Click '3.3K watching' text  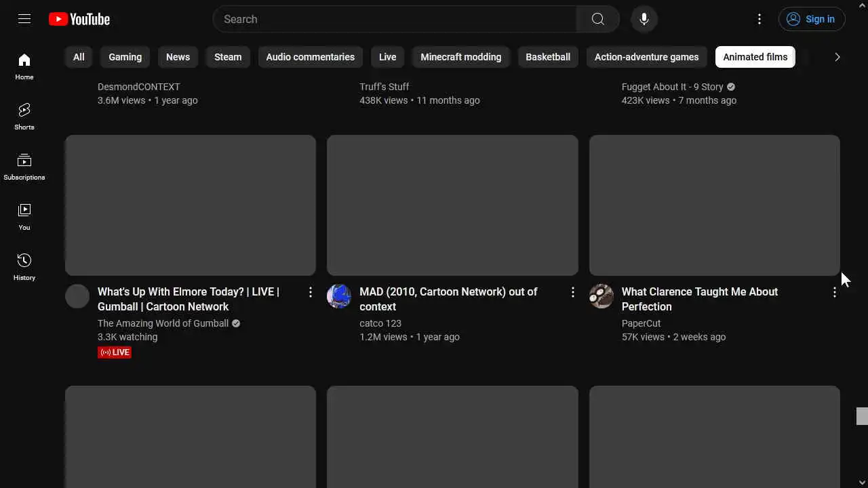(x=127, y=337)
